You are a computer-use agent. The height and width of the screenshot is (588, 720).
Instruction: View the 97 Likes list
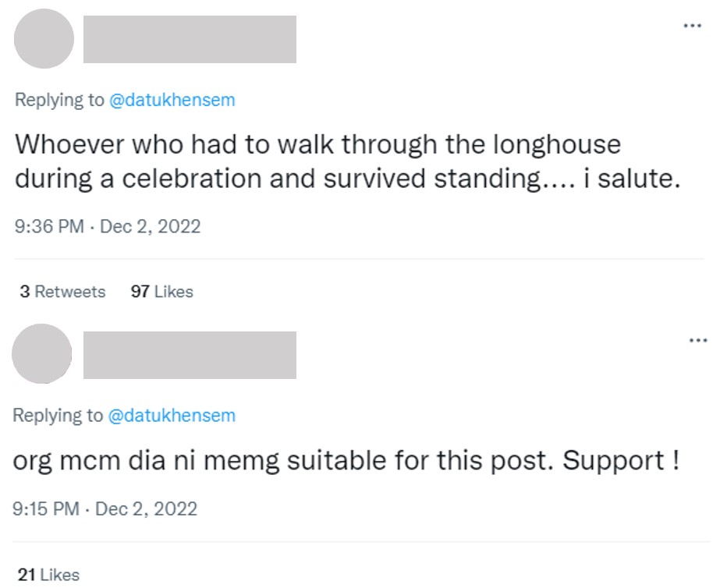[x=161, y=292]
